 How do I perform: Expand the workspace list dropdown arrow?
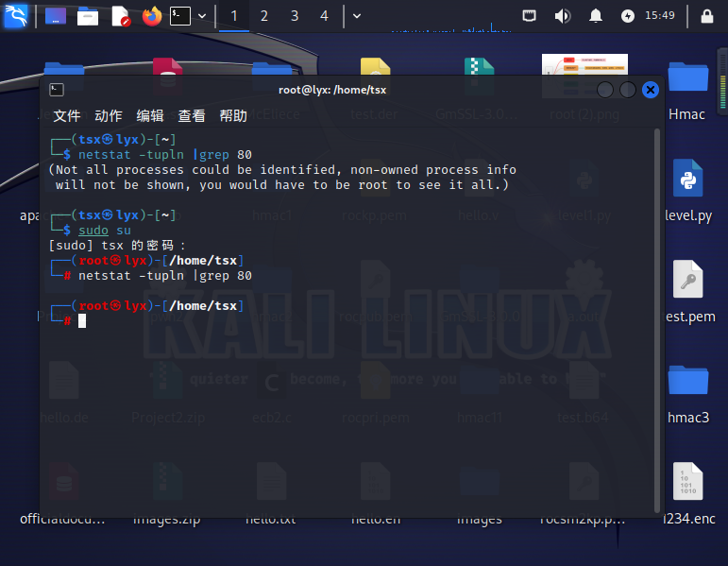357,16
